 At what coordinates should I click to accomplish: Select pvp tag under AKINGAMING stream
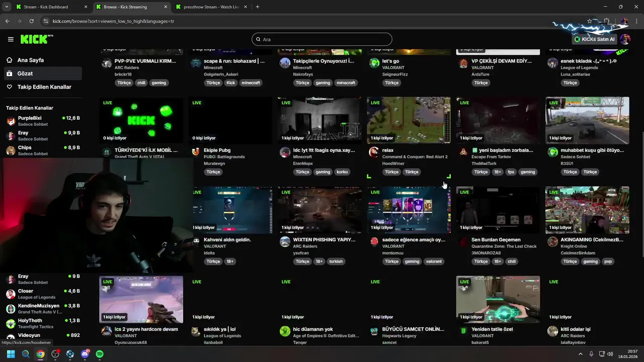[x=608, y=261]
